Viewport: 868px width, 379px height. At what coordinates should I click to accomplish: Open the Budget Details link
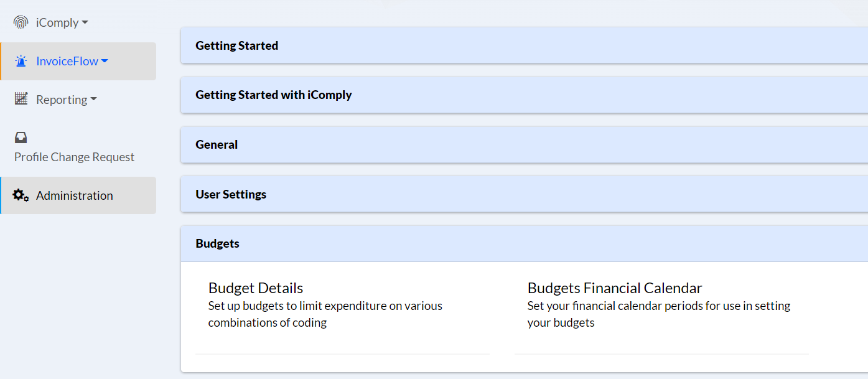pyautogui.click(x=256, y=288)
